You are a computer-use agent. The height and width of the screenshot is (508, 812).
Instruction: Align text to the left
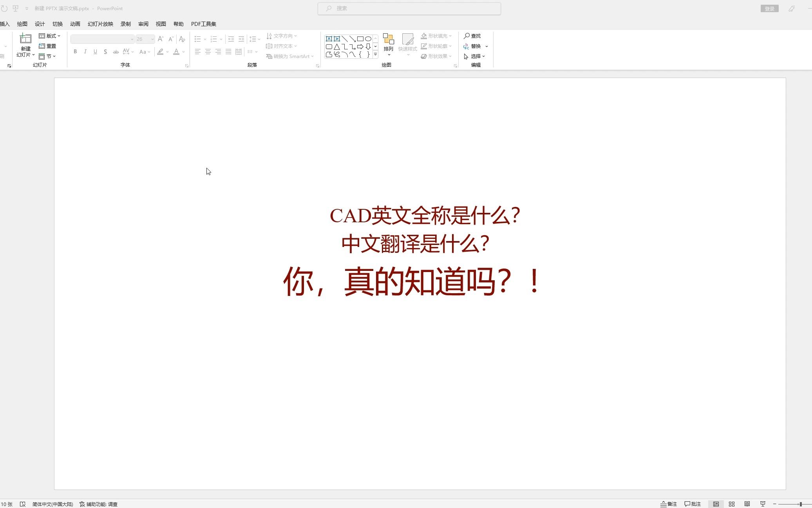pos(197,51)
